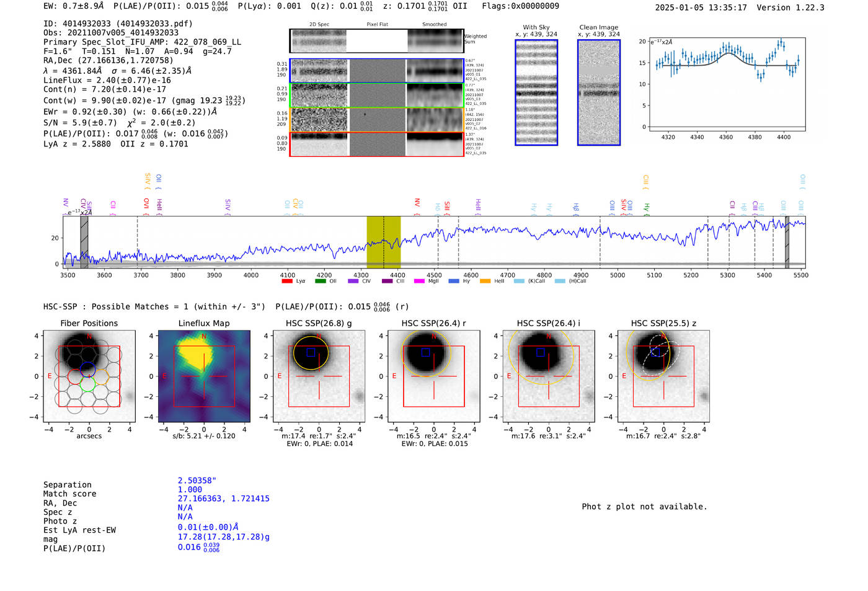
Task: Open the zoomed emission line fit plot
Action: pyautogui.click(x=727, y=84)
